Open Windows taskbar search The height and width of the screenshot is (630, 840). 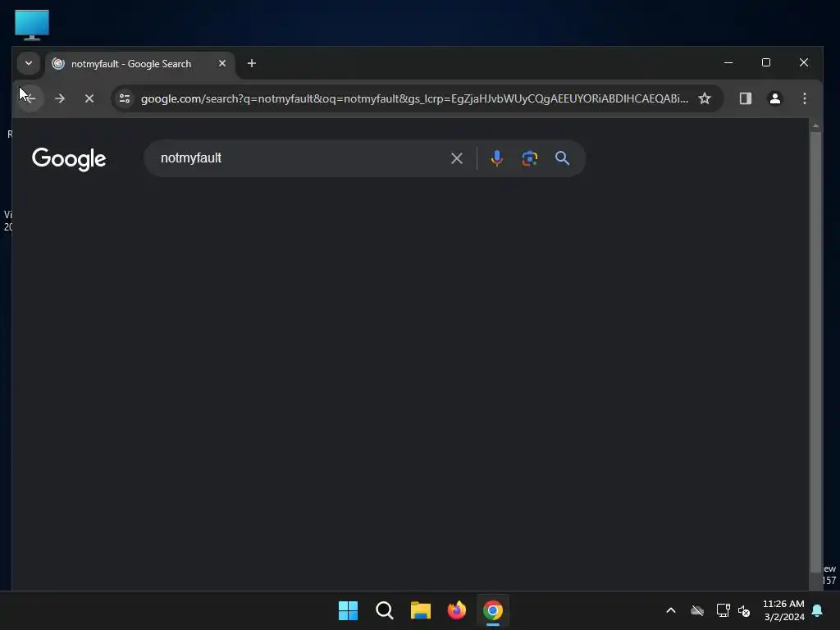coord(384,610)
